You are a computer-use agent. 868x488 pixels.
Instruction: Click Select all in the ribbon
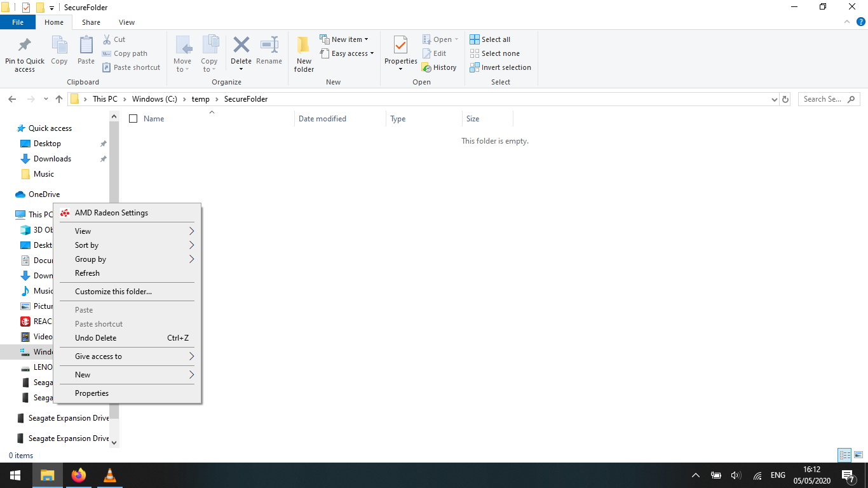point(490,39)
